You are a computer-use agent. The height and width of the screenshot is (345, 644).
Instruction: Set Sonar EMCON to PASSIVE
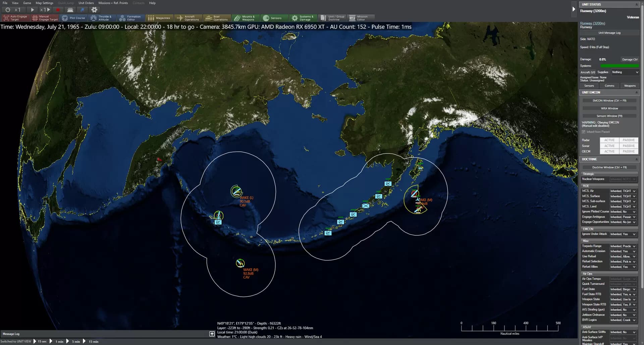pyautogui.click(x=629, y=146)
